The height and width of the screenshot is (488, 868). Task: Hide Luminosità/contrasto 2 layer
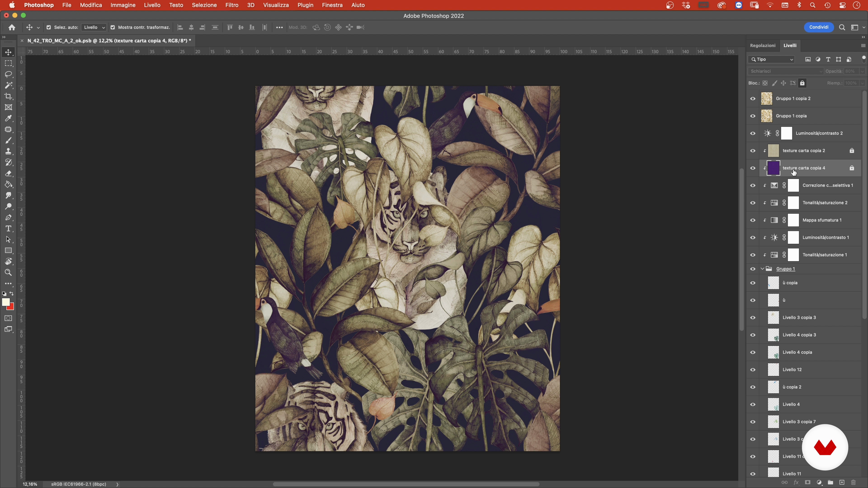pyautogui.click(x=753, y=133)
